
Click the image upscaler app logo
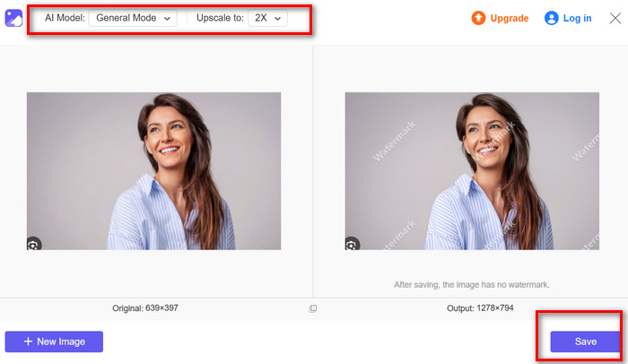(x=14, y=19)
